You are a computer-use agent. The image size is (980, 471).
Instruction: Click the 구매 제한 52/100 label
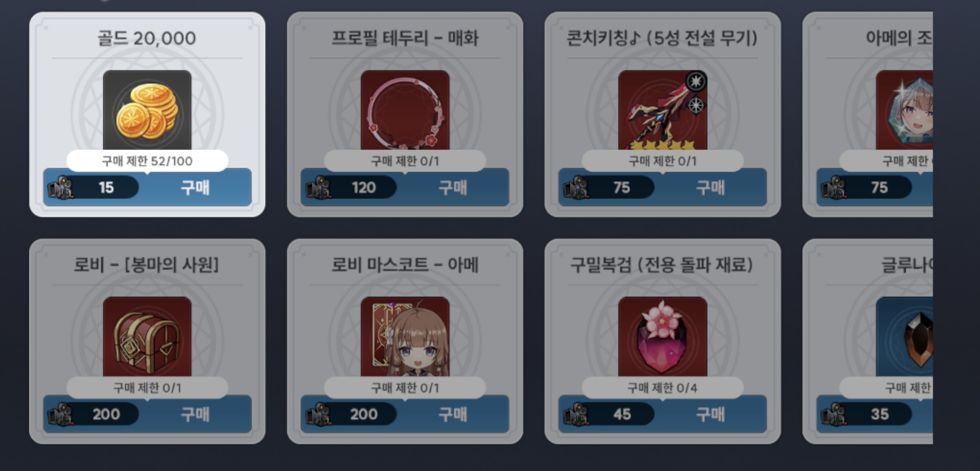(147, 161)
